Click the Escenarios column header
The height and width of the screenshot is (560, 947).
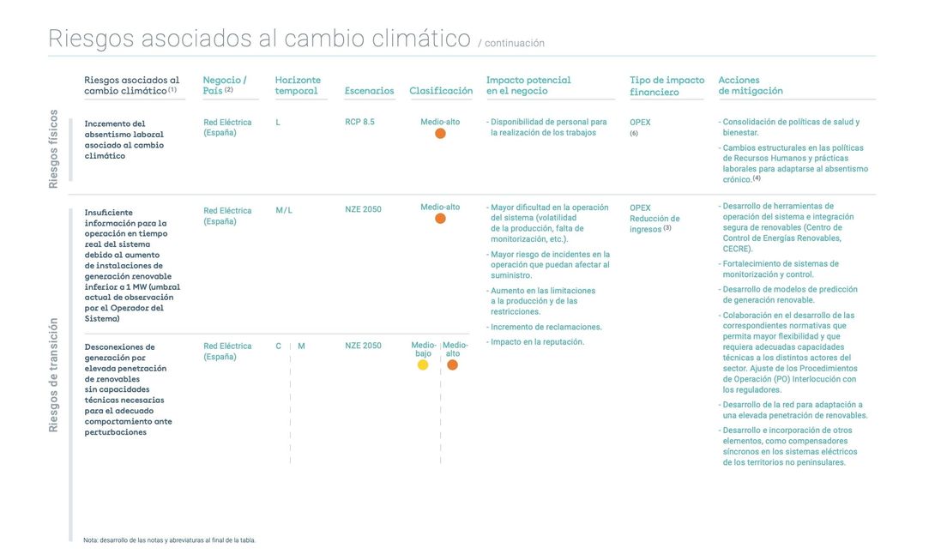[x=369, y=91]
